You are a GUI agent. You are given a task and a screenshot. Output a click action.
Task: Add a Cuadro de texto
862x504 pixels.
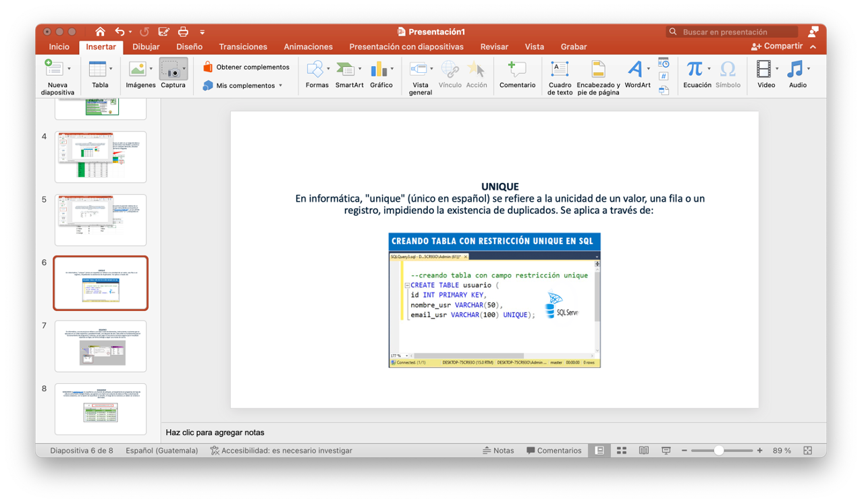(560, 74)
